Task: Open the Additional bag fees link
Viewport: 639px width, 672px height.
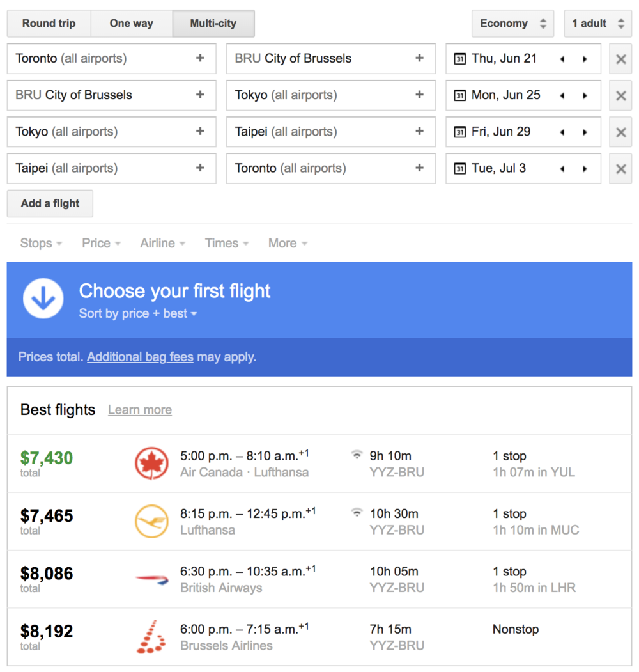Action: 140,357
